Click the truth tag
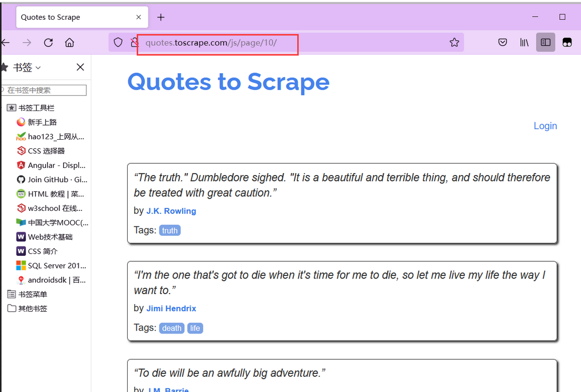Image resolution: width=581 pixels, height=392 pixels. [170, 231]
